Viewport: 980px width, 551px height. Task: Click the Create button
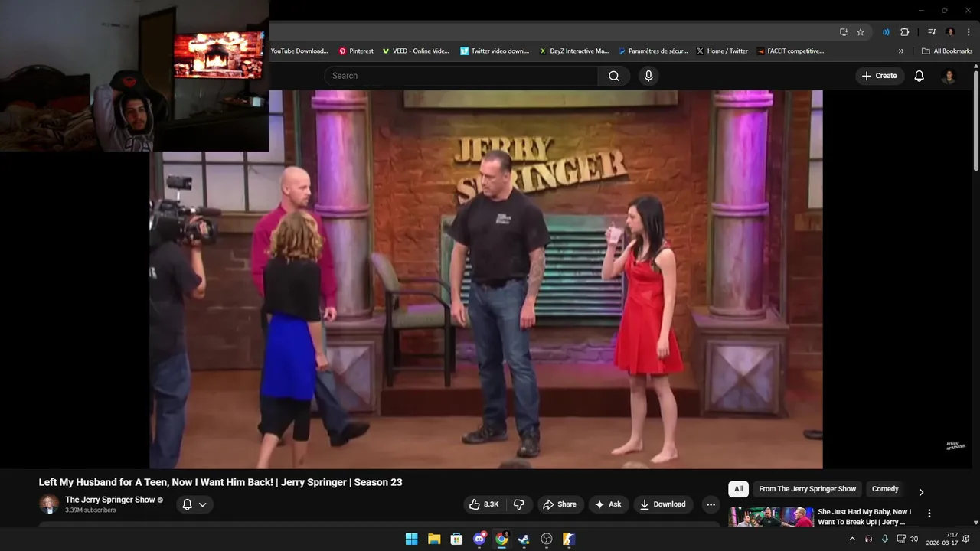click(879, 76)
